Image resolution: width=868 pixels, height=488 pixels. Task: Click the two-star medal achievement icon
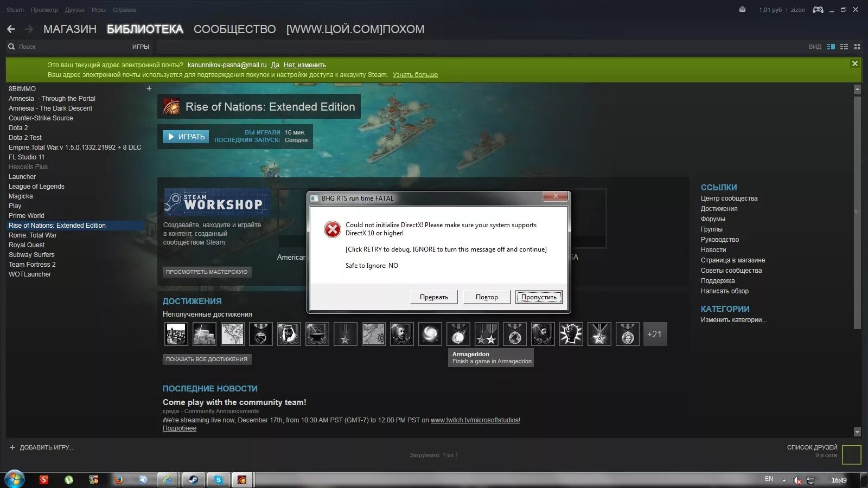click(x=487, y=334)
